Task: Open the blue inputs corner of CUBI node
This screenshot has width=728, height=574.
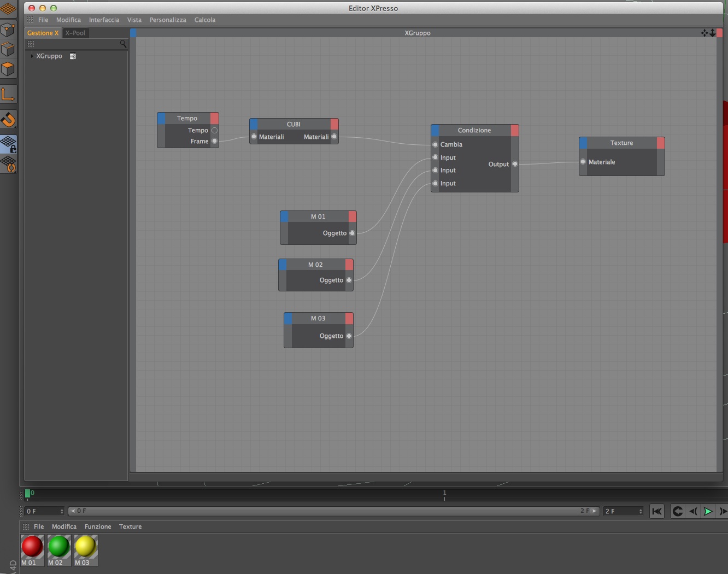Action: coord(254,124)
